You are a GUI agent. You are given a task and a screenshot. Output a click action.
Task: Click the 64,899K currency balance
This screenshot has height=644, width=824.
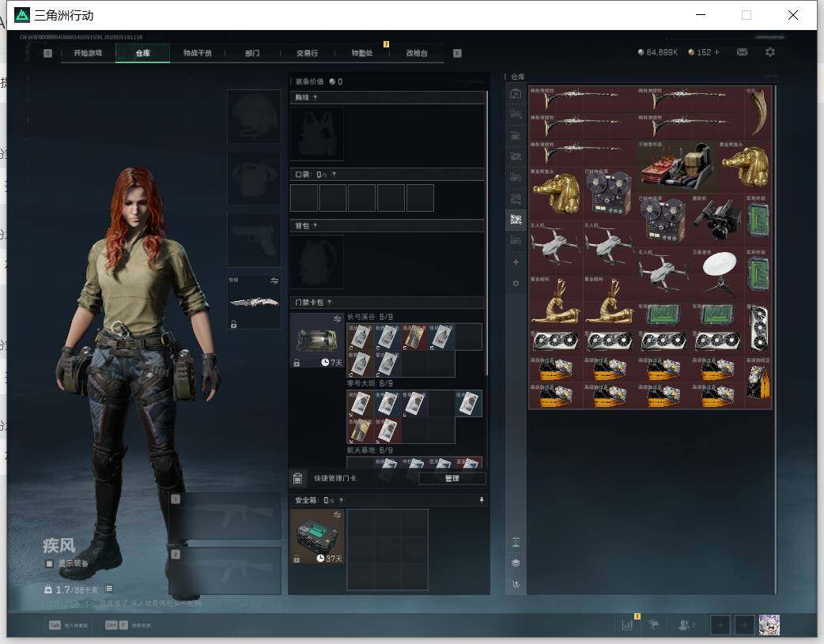(x=657, y=52)
